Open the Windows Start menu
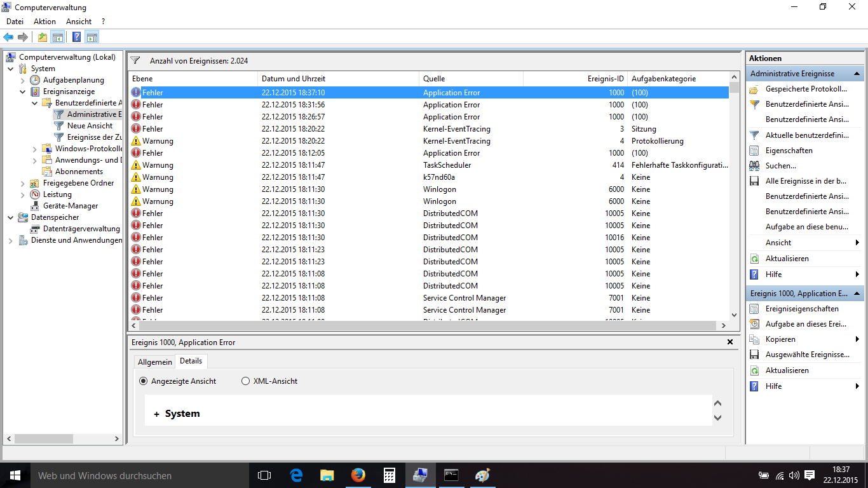 [15, 475]
